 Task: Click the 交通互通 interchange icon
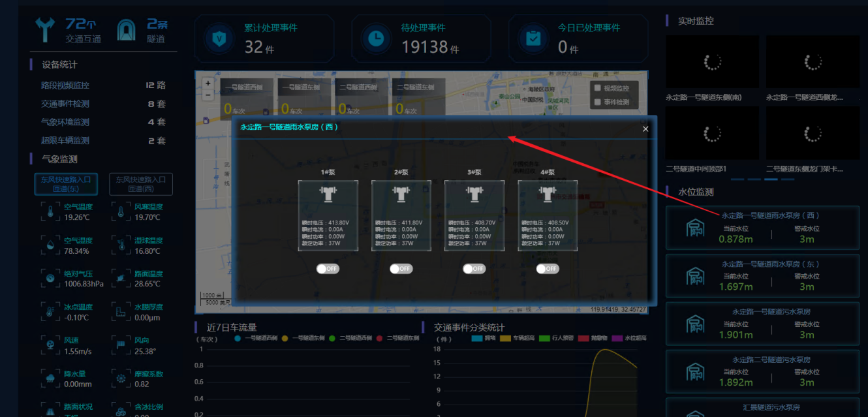(x=46, y=31)
